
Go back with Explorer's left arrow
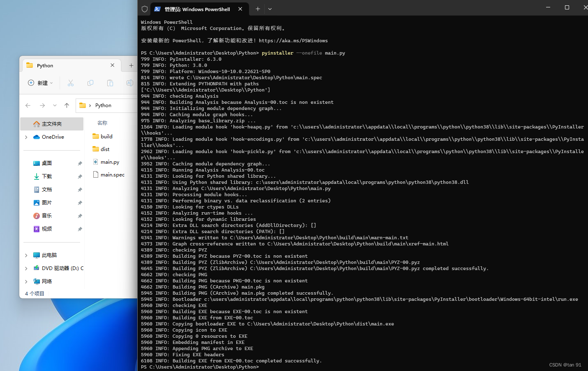pos(28,105)
